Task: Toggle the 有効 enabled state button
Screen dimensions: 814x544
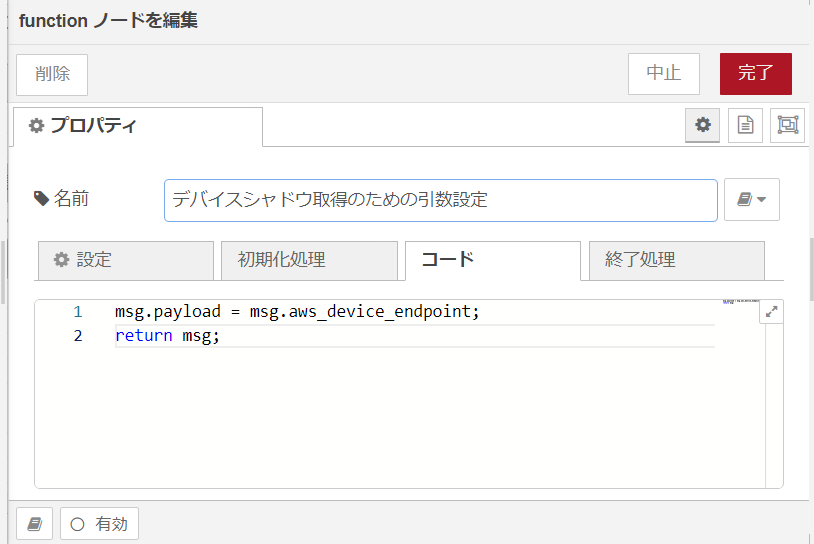Action: click(x=99, y=524)
